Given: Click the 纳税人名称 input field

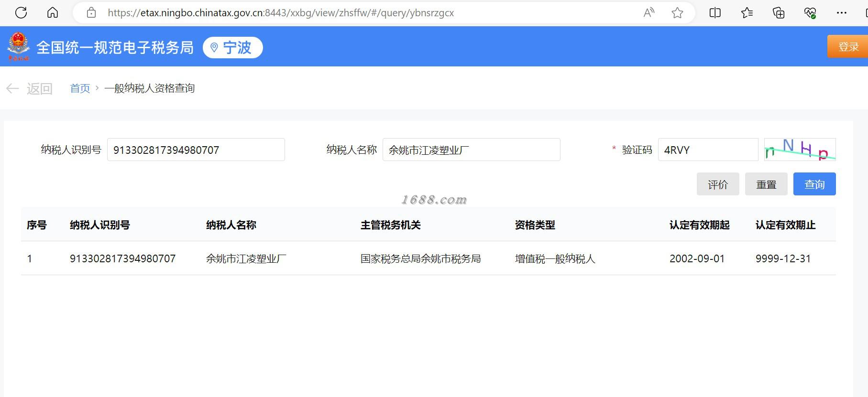Looking at the screenshot, I should click(x=472, y=150).
